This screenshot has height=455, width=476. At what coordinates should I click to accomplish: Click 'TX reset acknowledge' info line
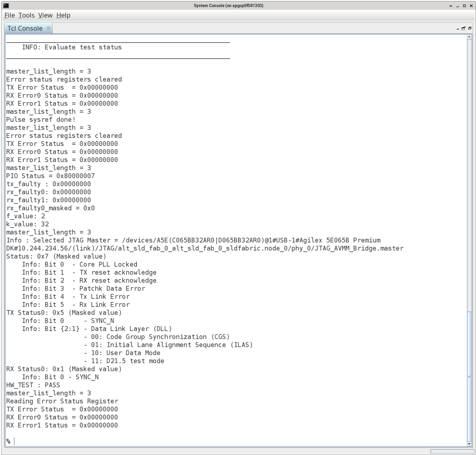tap(89, 273)
